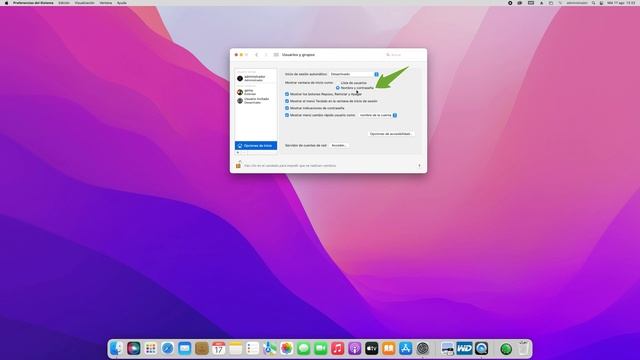640x360 pixels.
Task: Toggle 'Mostrar el menú Teclado' checkbox
Action: 287,101
